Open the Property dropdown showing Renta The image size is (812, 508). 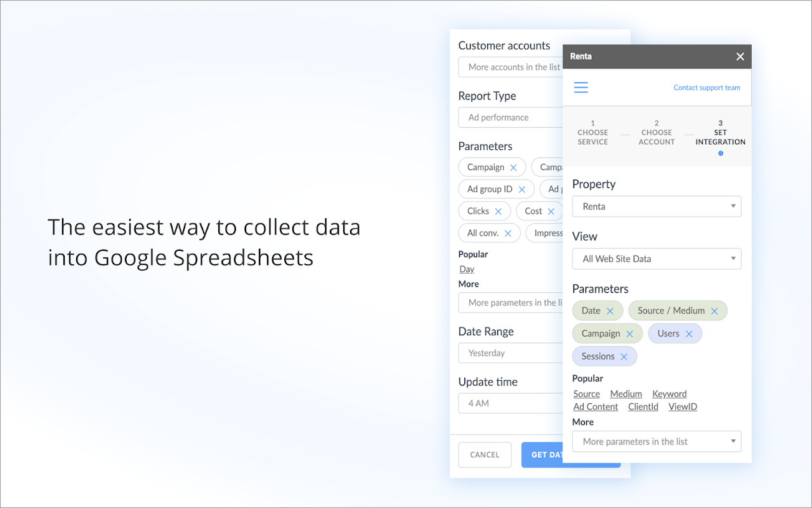coord(657,206)
